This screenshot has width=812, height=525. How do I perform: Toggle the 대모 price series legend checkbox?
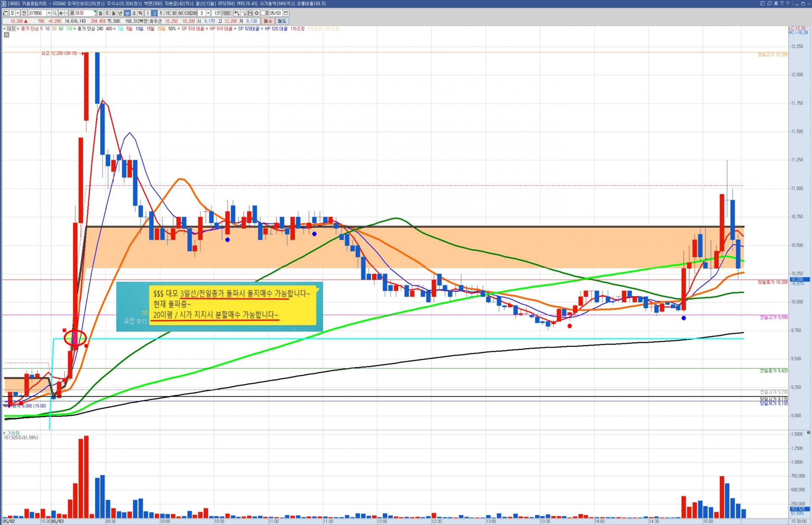click(5, 29)
